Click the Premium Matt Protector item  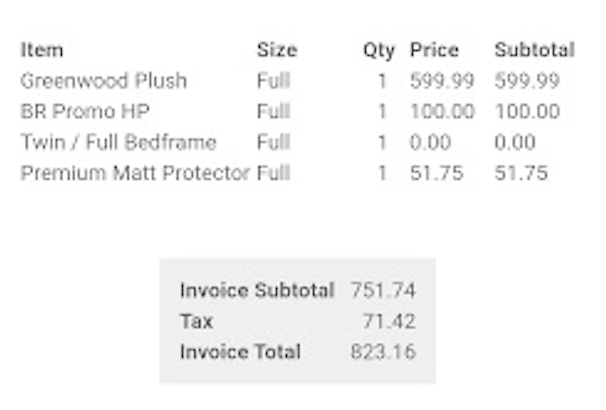(135, 173)
